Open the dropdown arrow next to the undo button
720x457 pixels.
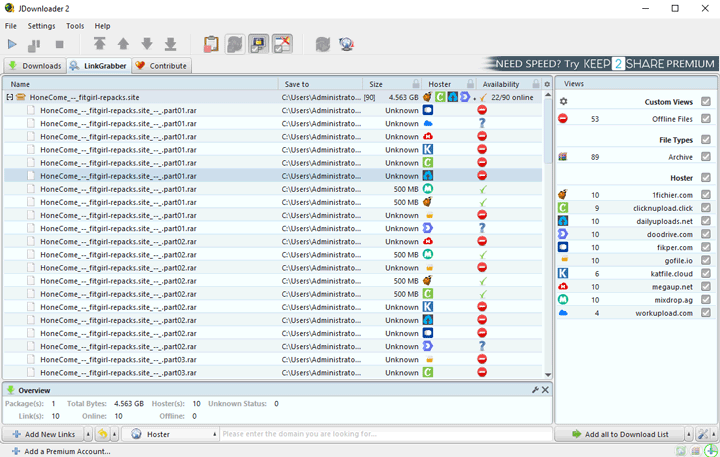click(x=115, y=434)
